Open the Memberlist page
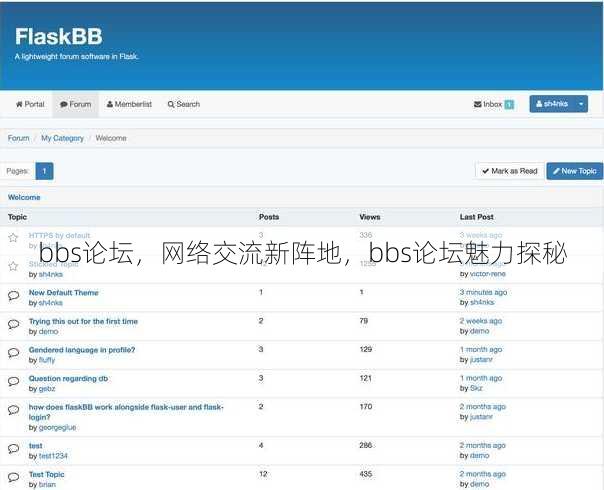Viewport: 604px width, 490px height. click(x=129, y=104)
